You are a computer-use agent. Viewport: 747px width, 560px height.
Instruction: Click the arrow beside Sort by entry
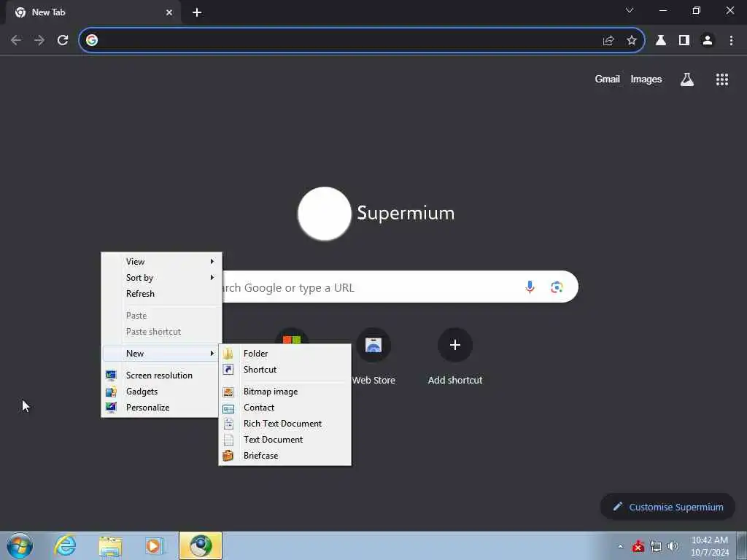click(x=212, y=278)
